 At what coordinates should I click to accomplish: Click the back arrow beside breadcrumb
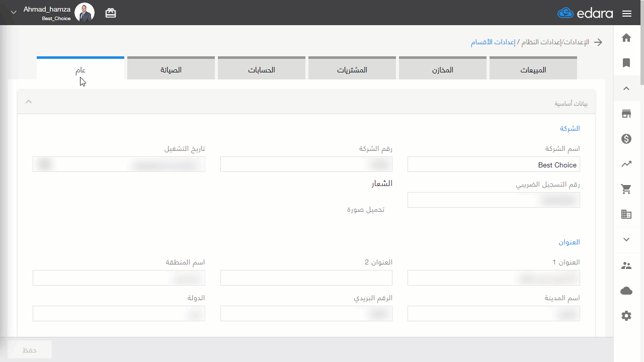click(x=598, y=42)
